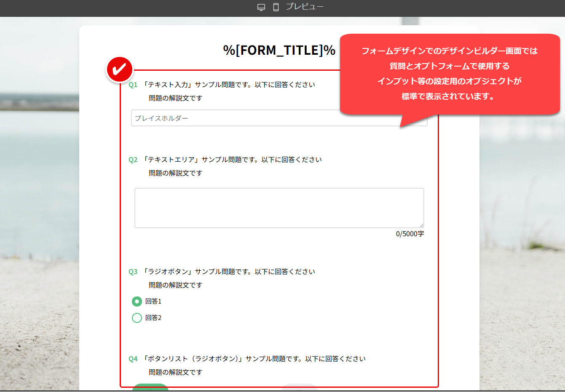The height and width of the screenshot is (392, 565).
Task: Click the red checkmark badge icon
Action: [x=120, y=69]
